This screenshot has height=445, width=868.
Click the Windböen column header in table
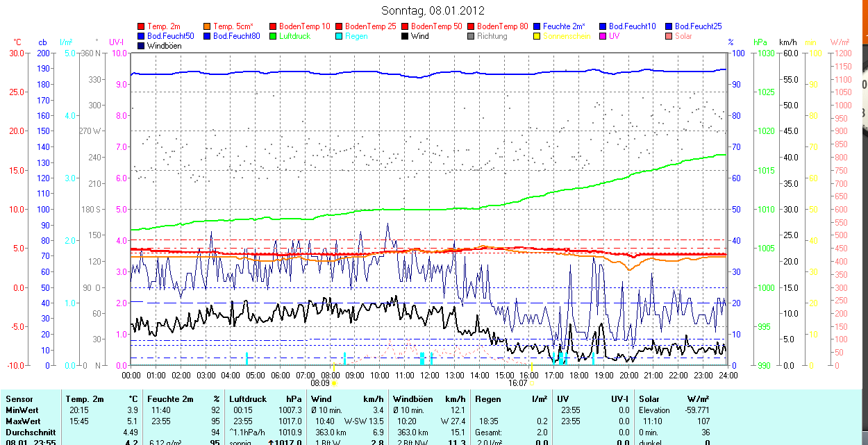412,399
